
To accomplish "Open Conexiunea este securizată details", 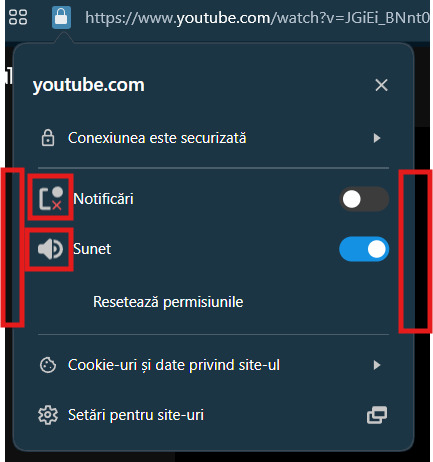I will [x=213, y=138].
